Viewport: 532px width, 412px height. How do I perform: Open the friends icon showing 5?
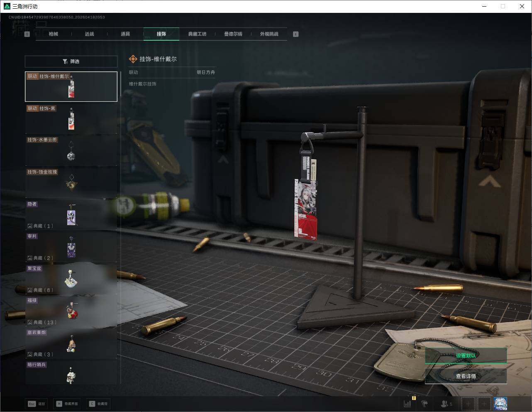(446, 404)
